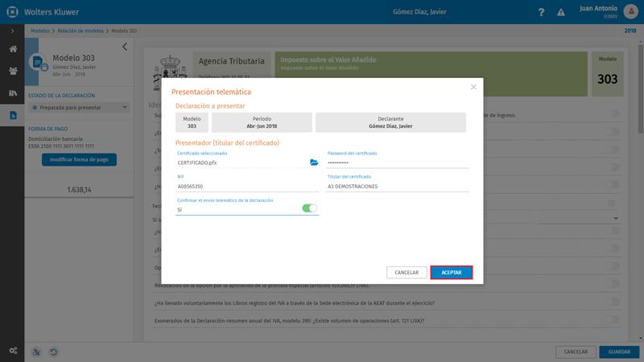Image resolution: width=644 pixels, height=362 pixels.
Task: Expand the left sidebar with top arrow
Action: [12, 31]
